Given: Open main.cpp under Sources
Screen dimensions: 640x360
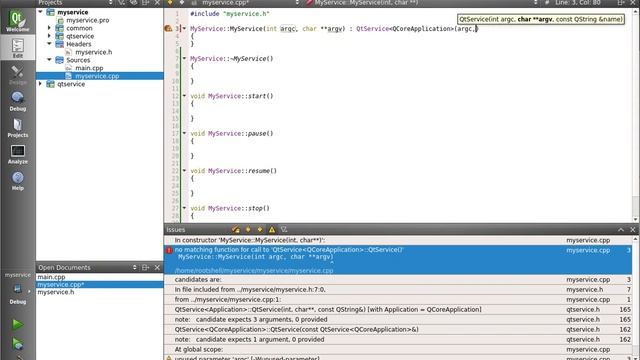Looking at the screenshot, I should 89,68.
